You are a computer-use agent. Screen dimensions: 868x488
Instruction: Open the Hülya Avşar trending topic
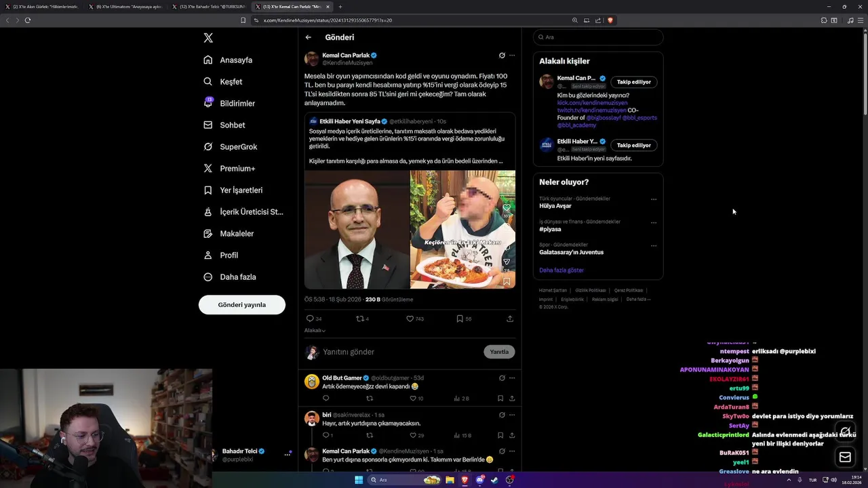pyautogui.click(x=555, y=205)
